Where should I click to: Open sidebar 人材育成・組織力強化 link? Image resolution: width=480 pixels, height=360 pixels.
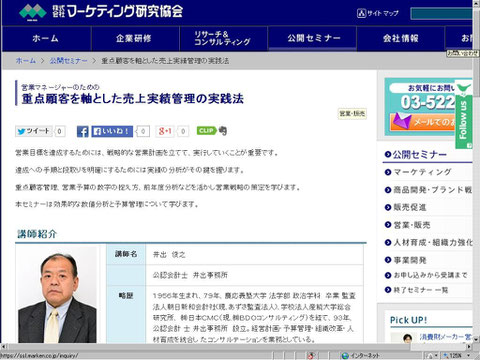[433, 243]
